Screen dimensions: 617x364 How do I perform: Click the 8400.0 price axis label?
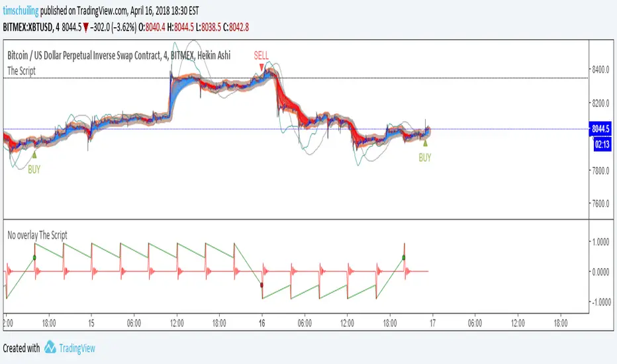(x=600, y=69)
